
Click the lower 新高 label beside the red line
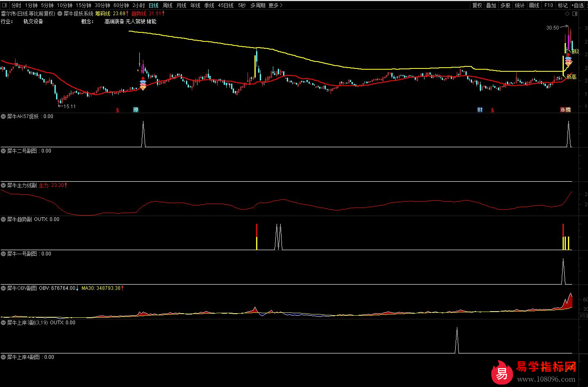(x=571, y=77)
